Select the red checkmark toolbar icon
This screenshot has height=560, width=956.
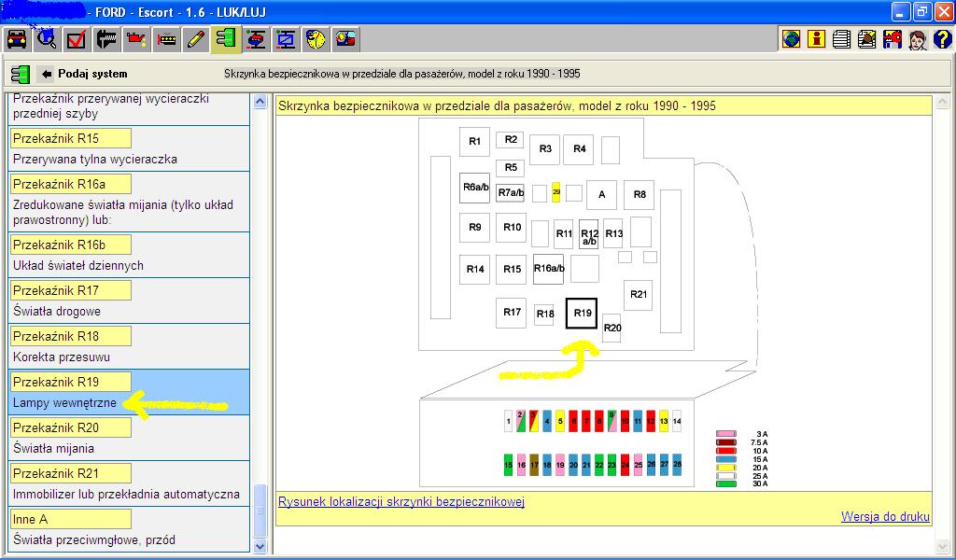[77, 39]
